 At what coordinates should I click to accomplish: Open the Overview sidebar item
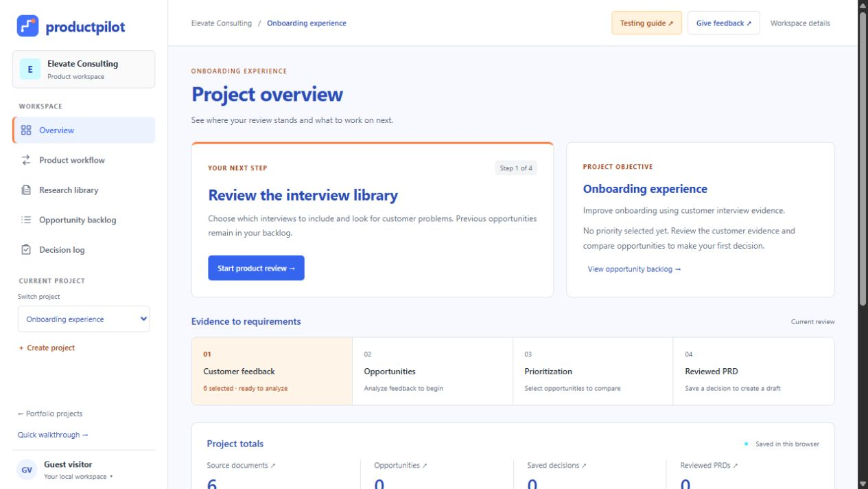(84, 130)
